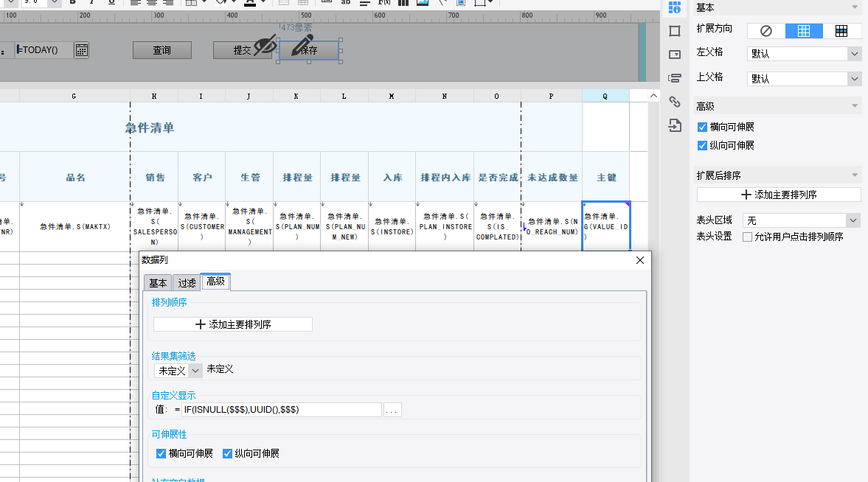The image size is (868, 482).
Task: Select the 未达成数量 header cell
Action: click(x=552, y=177)
